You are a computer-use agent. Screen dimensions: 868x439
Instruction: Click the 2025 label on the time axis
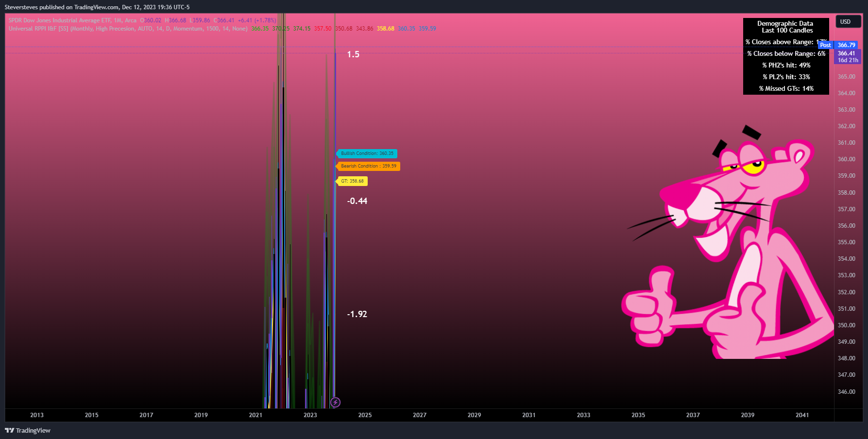click(x=365, y=415)
